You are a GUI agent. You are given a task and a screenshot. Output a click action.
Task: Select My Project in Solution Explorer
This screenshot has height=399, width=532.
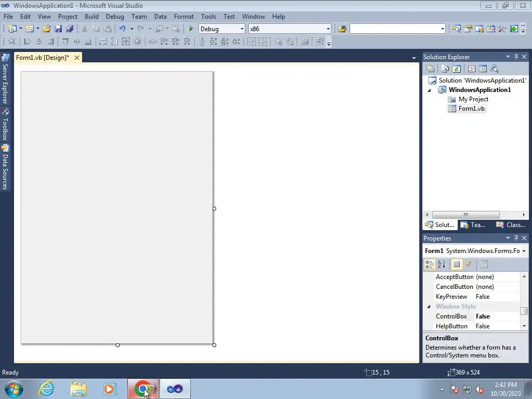coord(473,99)
